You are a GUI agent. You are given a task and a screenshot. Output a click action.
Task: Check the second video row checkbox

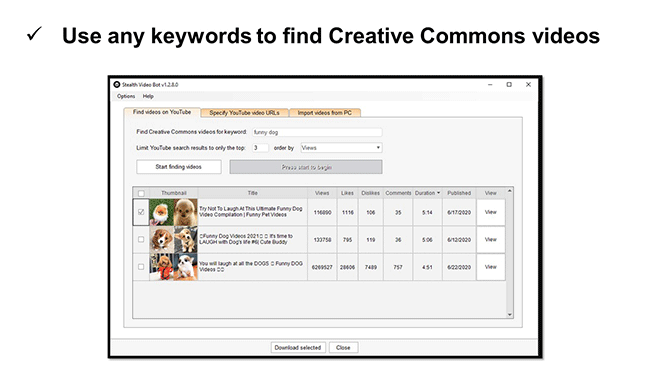click(x=141, y=240)
